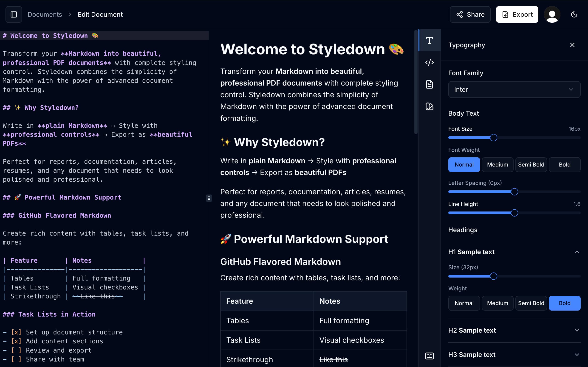Open the Inter font family dropdown
Image resolution: width=588 pixels, height=367 pixels.
click(x=514, y=89)
